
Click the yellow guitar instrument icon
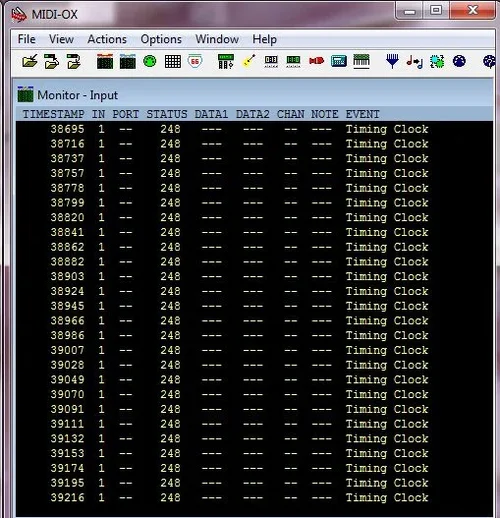(249, 61)
